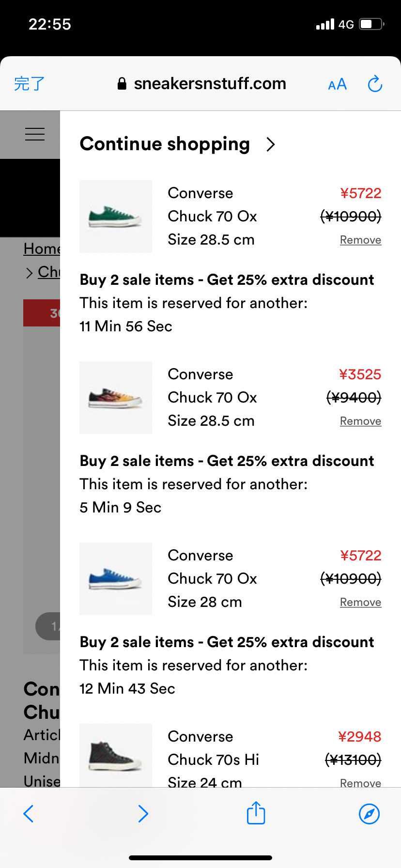Screen dimensions: 401x868
Task: Open the black Chuck 70s Hi thumbnail
Action: 116,755
